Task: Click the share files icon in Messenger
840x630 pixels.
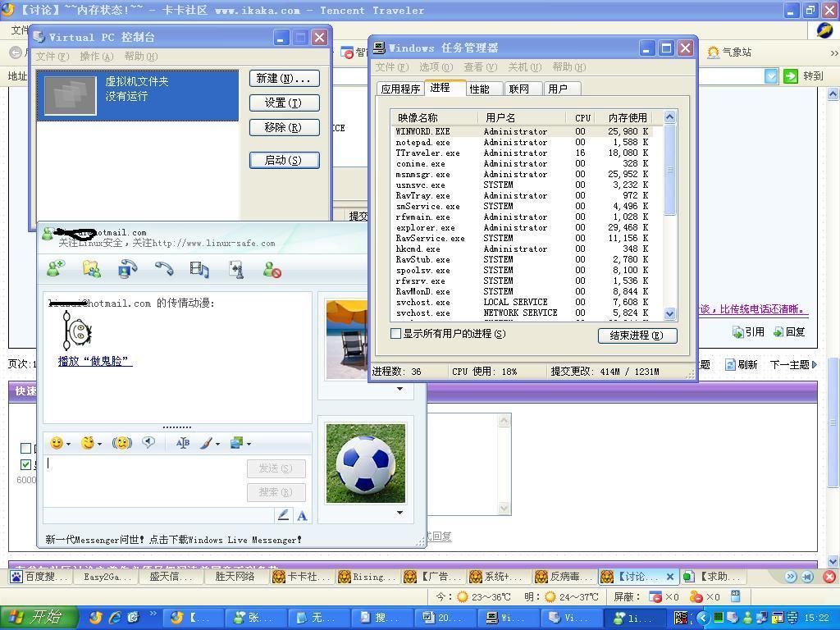Action: [92, 269]
